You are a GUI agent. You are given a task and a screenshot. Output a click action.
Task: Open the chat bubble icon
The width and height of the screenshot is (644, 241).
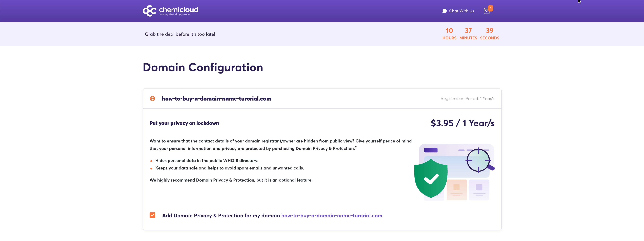click(445, 11)
